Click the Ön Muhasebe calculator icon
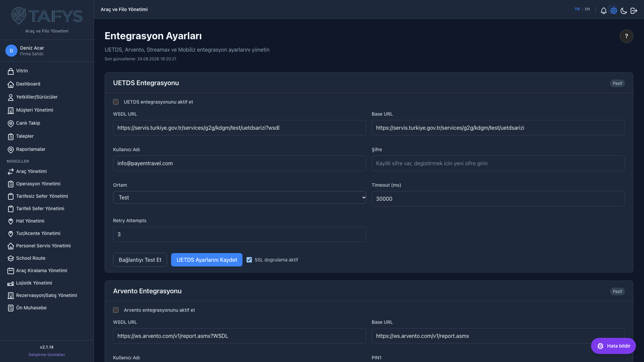The height and width of the screenshot is (362, 644). click(x=11, y=308)
